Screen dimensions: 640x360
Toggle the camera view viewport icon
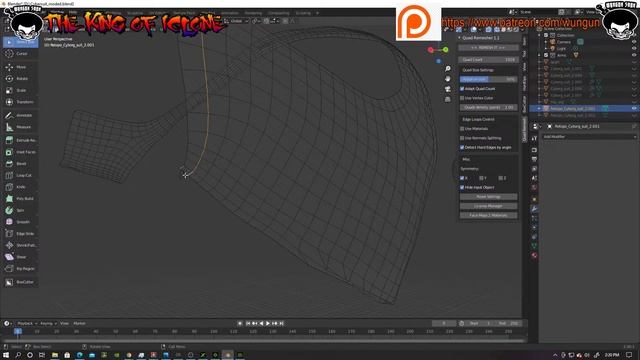click(448, 89)
